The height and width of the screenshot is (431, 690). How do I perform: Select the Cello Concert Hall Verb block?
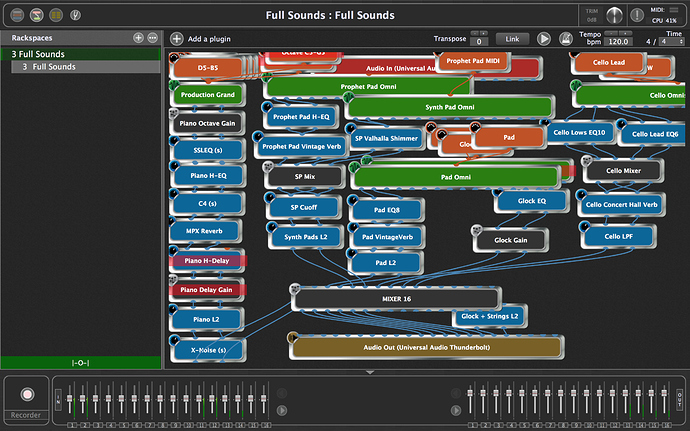(x=621, y=205)
